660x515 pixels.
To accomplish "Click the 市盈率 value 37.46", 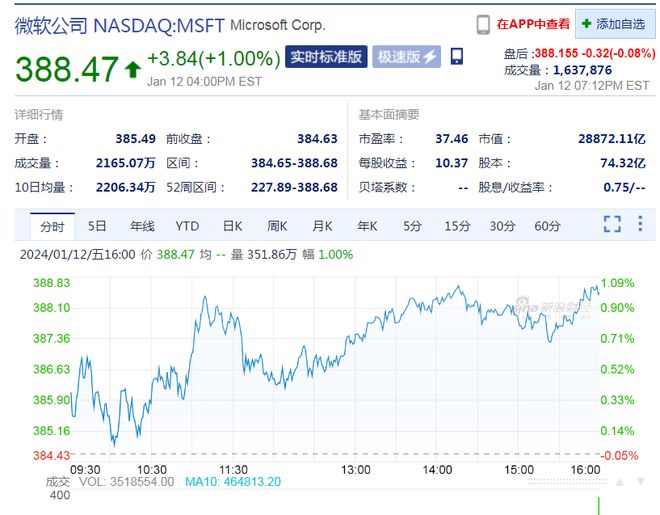I will 452,138.
